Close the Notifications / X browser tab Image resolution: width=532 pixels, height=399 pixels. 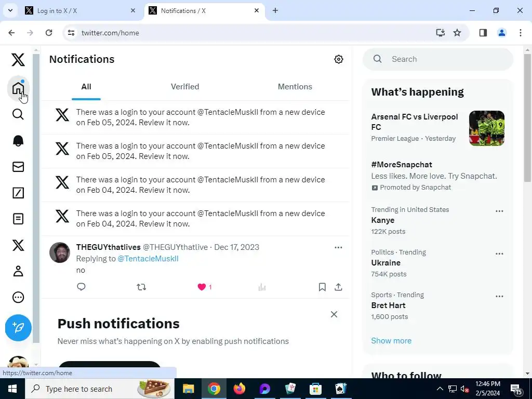[x=257, y=10]
